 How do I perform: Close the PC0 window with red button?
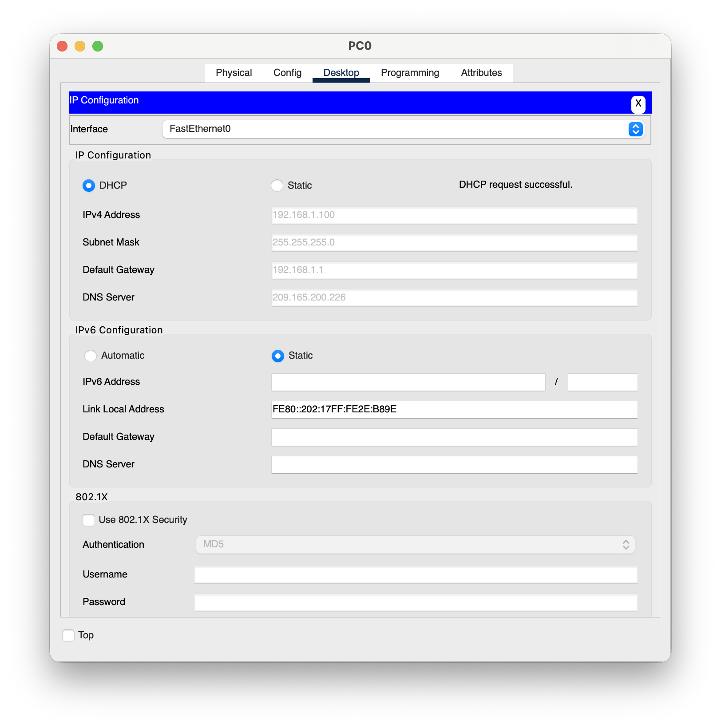tap(62, 46)
